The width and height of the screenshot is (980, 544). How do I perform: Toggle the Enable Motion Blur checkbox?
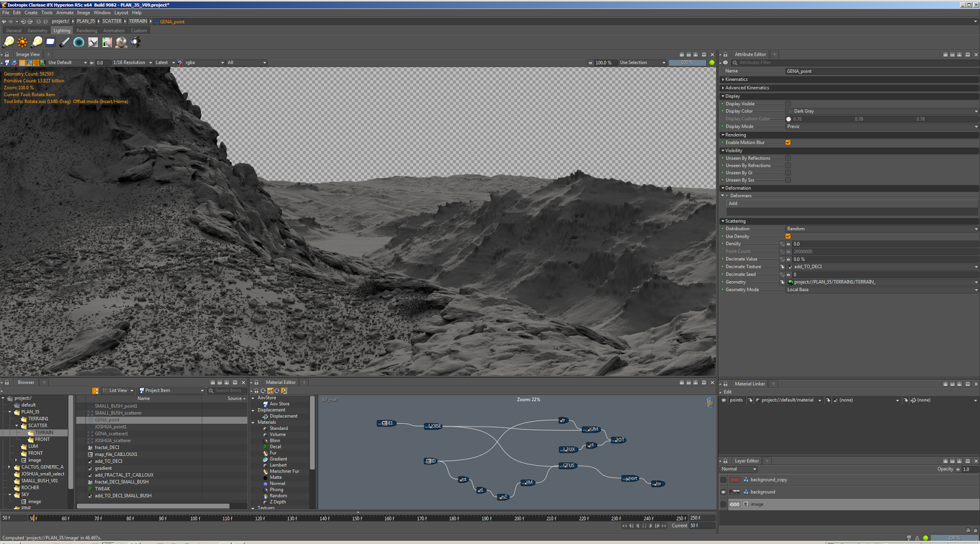(788, 143)
